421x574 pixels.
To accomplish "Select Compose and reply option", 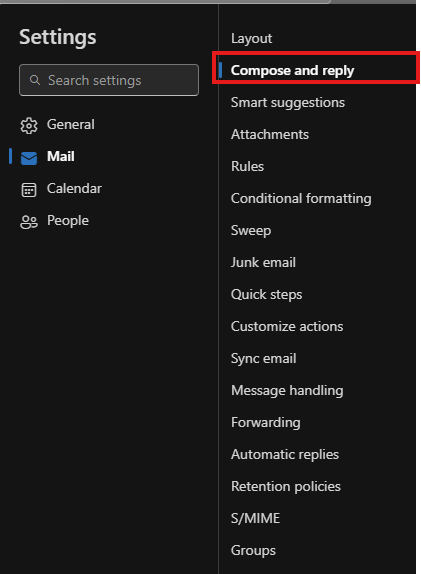I will (x=293, y=70).
